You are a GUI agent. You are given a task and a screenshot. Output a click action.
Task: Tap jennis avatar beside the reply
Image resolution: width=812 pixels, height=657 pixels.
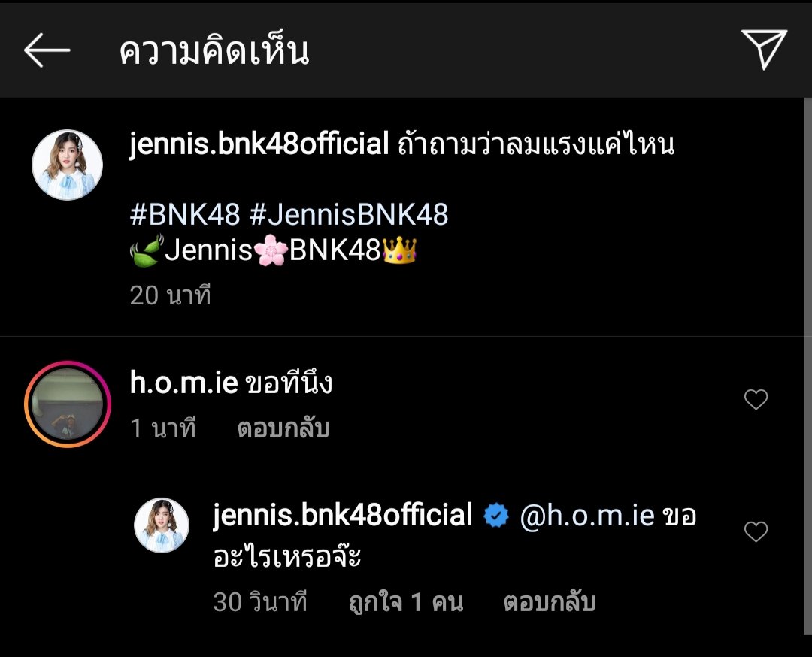(162, 525)
